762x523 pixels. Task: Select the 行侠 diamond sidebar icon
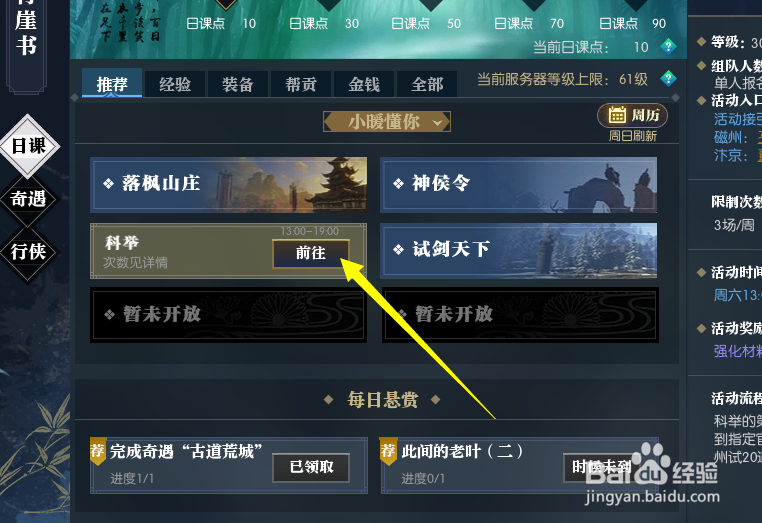[x=28, y=252]
